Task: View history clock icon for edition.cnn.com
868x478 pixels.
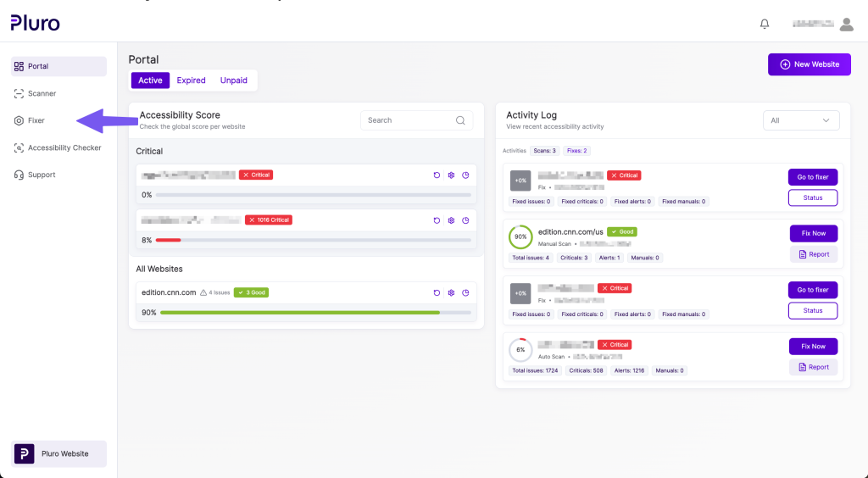Action: click(x=465, y=292)
